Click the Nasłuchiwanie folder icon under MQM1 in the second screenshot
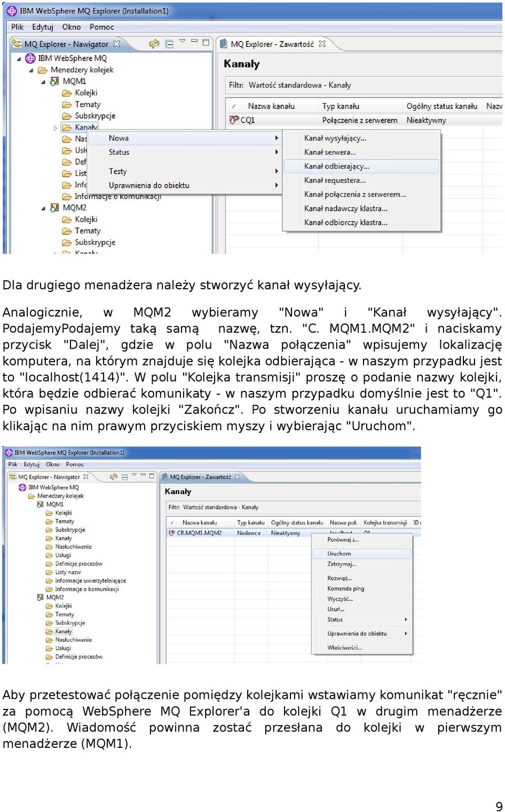Screen dimensions: 505x812 click(x=49, y=547)
